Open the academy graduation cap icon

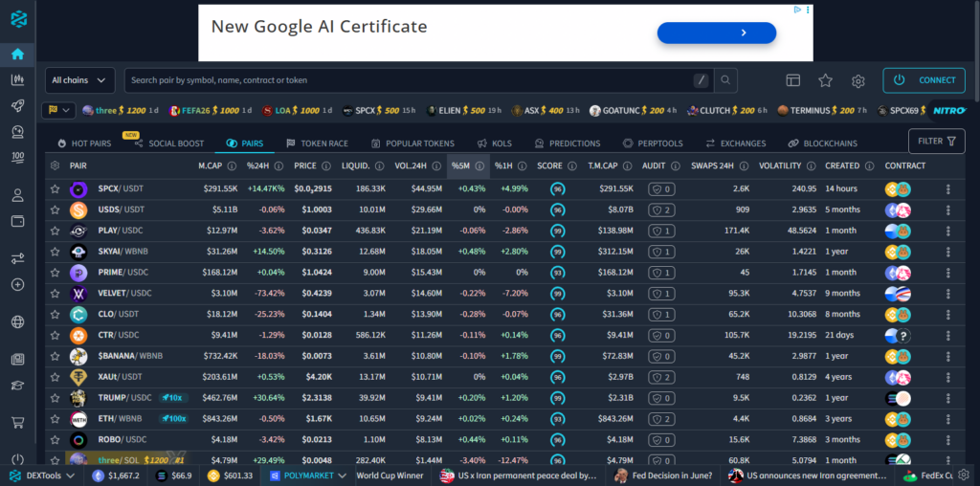coord(17,386)
